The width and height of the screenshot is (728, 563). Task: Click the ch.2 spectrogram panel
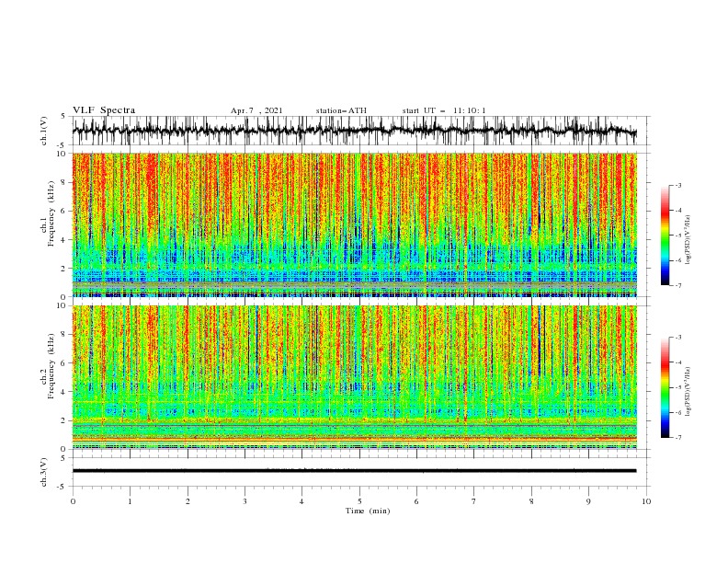[354, 377]
